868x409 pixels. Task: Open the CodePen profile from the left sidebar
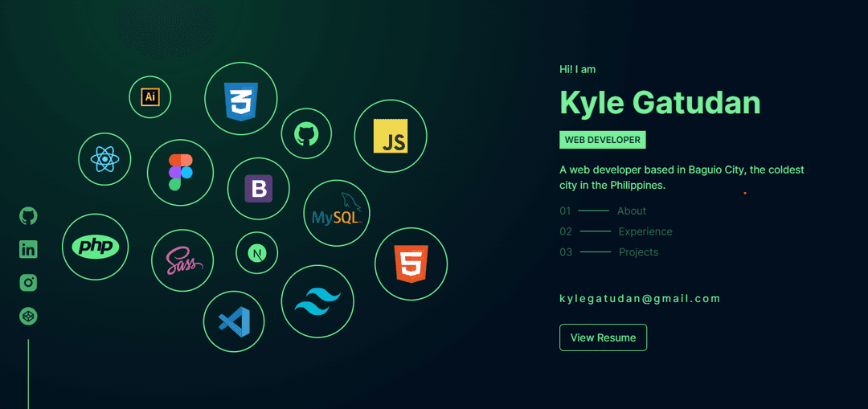[28, 317]
